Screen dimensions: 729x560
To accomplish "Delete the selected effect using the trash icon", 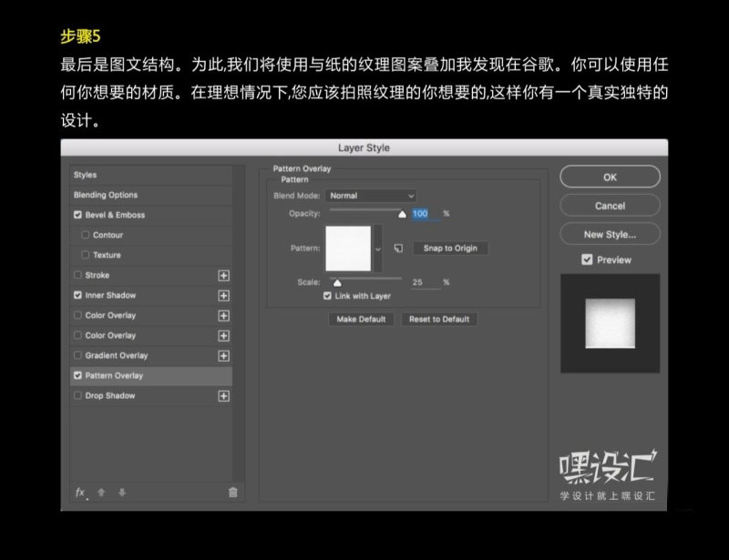I will click(234, 492).
